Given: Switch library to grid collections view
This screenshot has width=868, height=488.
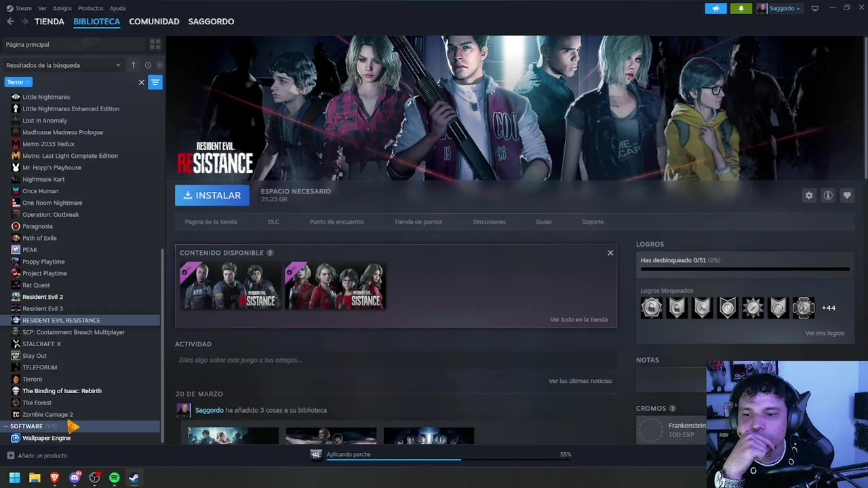Looking at the screenshot, I should click(155, 44).
